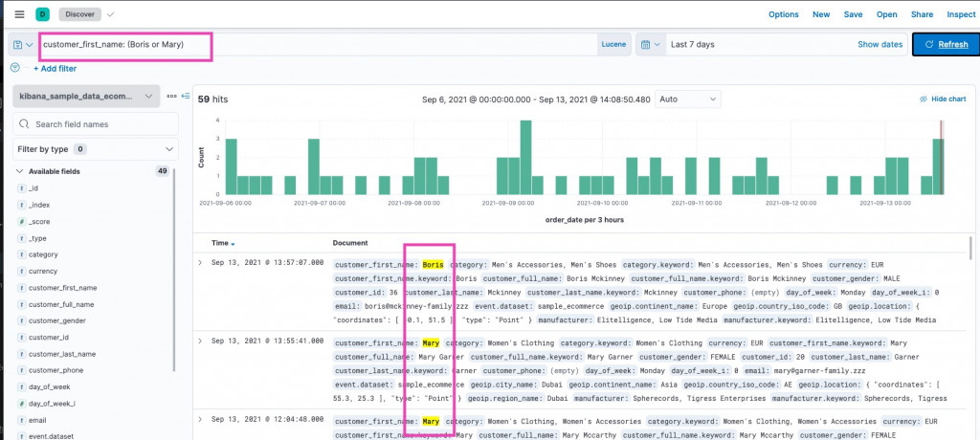Select the customer_gender field

[x=56, y=320]
